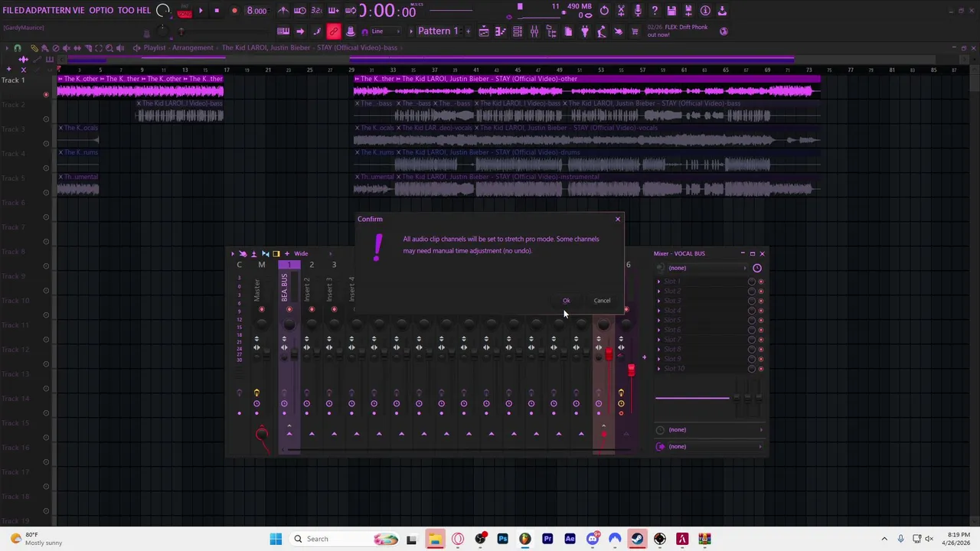
Task: Open the content library cart icon
Action: click(635, 31)
